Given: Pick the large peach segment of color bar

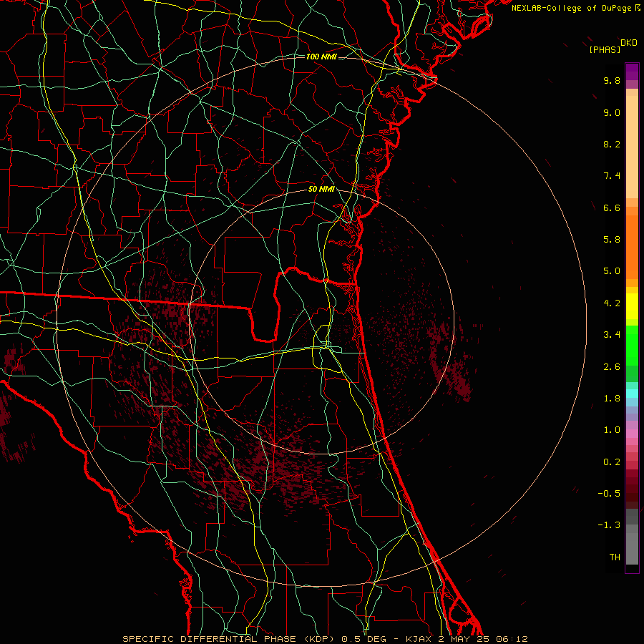Looking at the screenshot, I should [x=632, y=147].
